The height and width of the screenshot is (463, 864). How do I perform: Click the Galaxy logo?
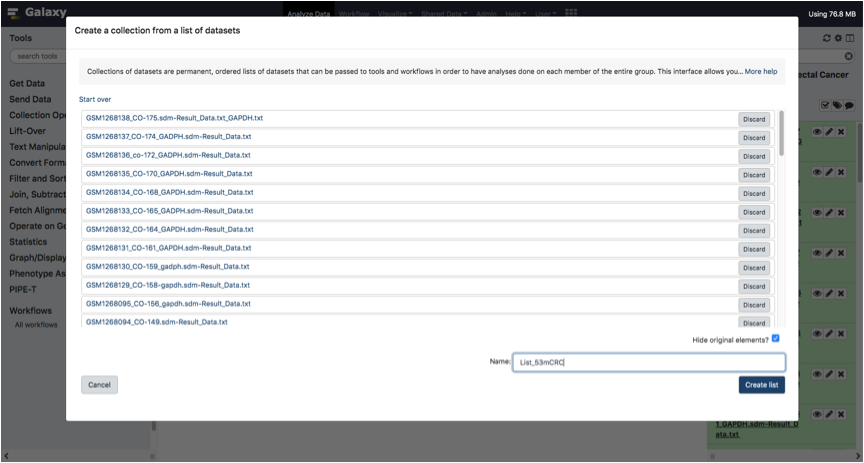36,12
